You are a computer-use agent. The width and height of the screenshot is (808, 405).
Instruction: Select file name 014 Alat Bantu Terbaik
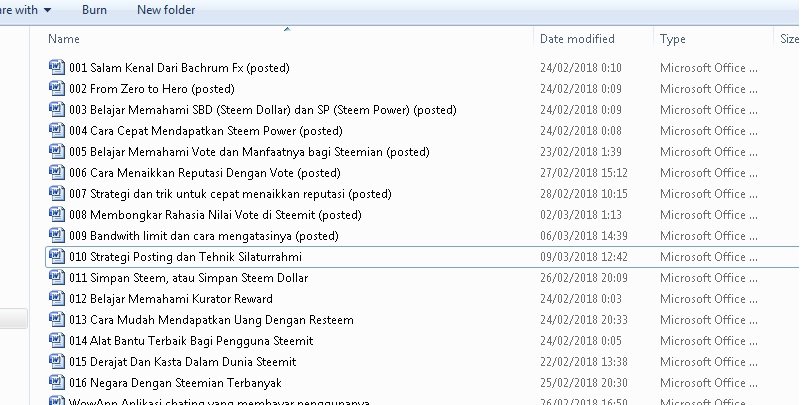pos(191,341)
